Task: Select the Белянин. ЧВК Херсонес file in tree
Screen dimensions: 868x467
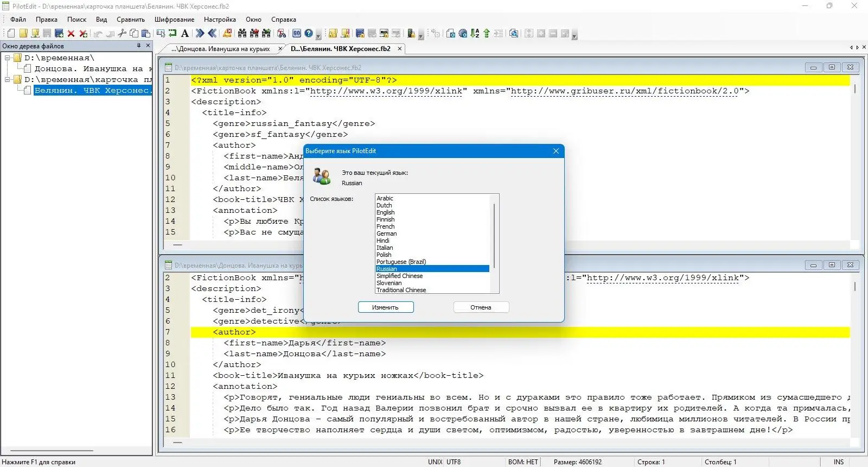Action: pyautogui.click(x=93, y=91)
